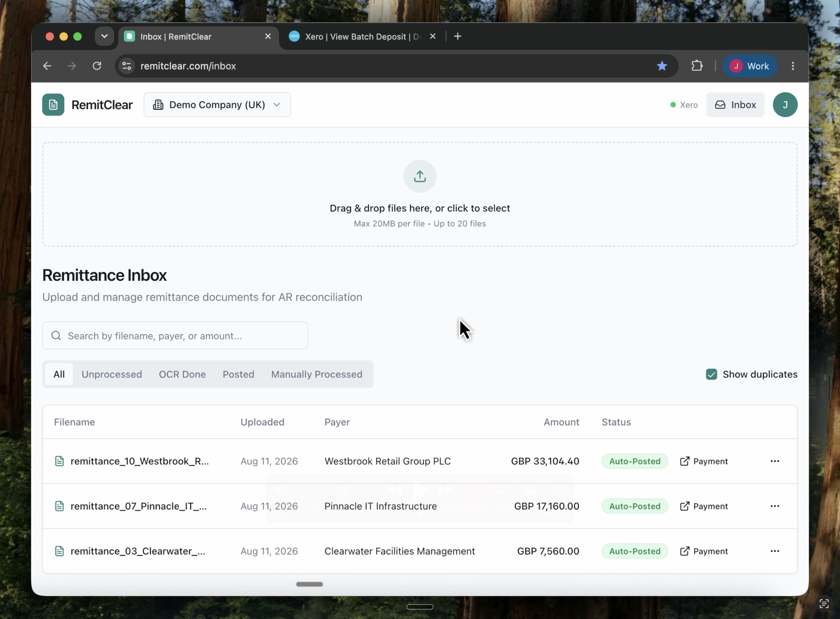This screenshot has height=619, width=840.
Task: Open file remittance_07_Pinnacle_IT_...
Action: [x=139, y=506]
